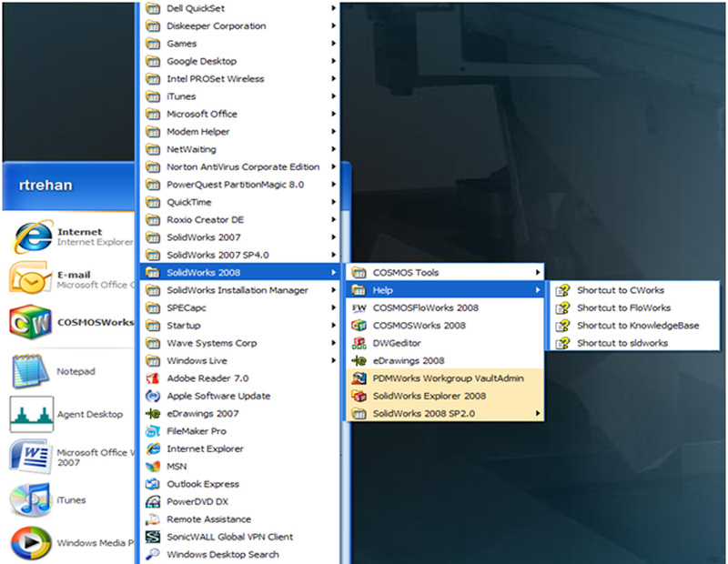
Task: Expand the SolidWorks 2008 SP2.0 submenu arrow
Action: pos(538,414)
